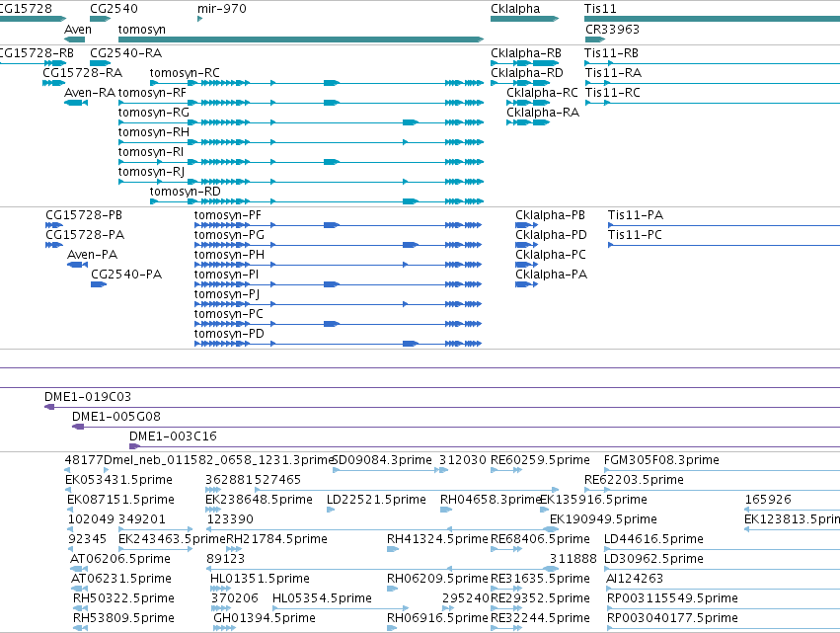
Task: Click the CG2540-RA transcript label
Action: (x=126, y=53)
